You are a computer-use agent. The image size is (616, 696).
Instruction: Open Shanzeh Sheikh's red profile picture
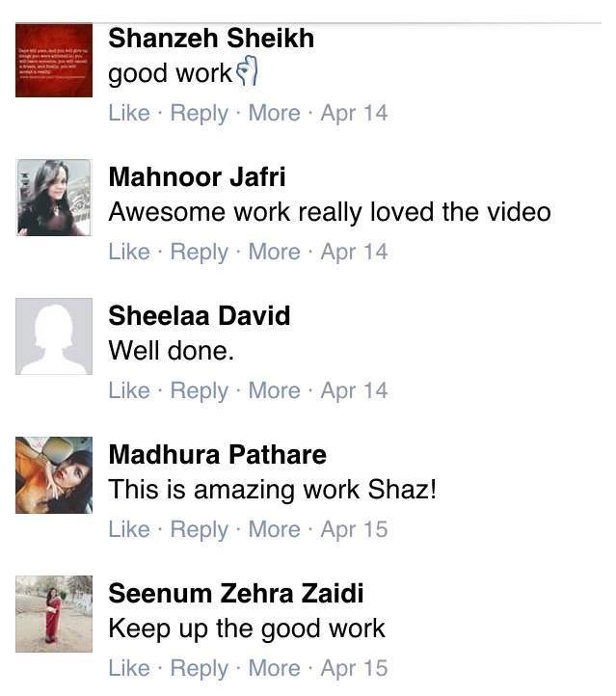coord(54,61)
